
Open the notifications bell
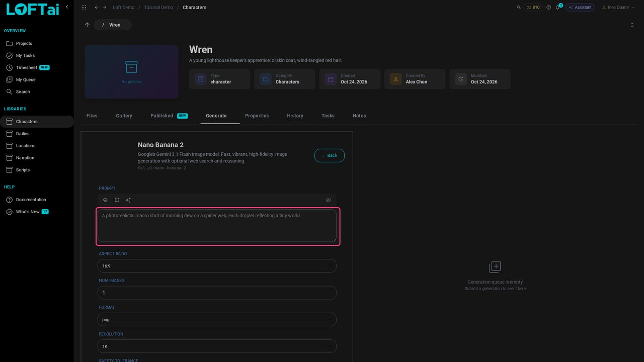point(557,8)
